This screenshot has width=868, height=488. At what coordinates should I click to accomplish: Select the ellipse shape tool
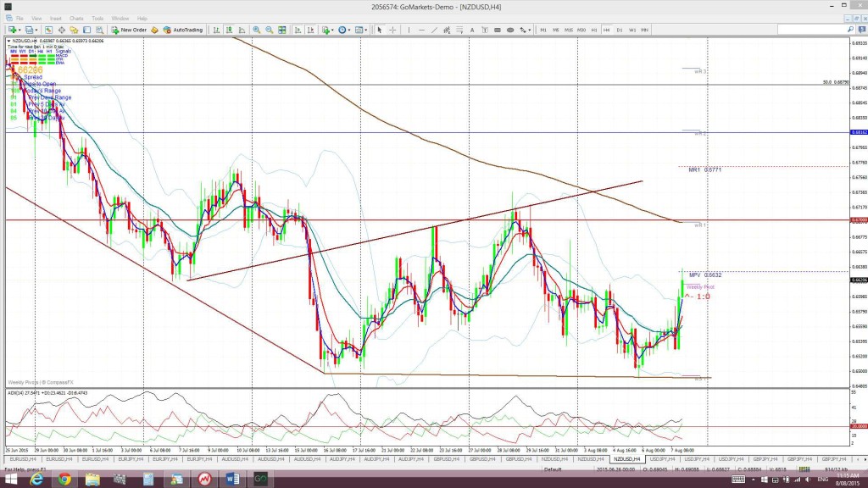pyautogui.click(x=509, y=30)
